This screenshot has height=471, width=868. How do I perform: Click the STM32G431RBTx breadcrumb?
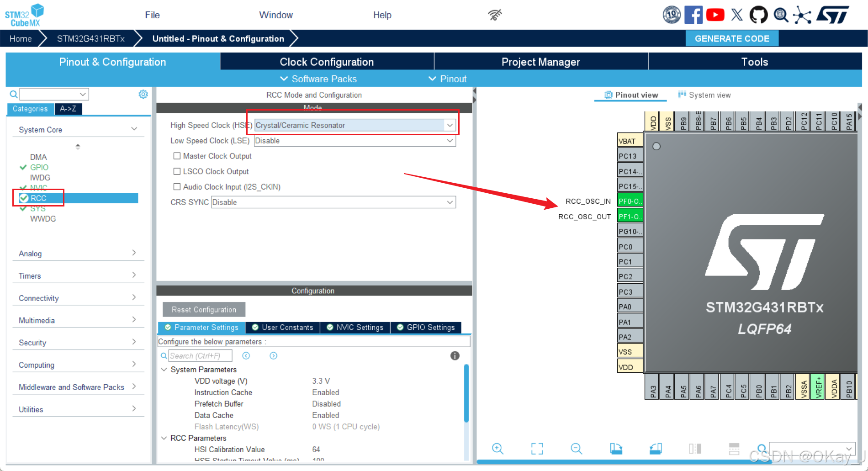coord(90,38)
